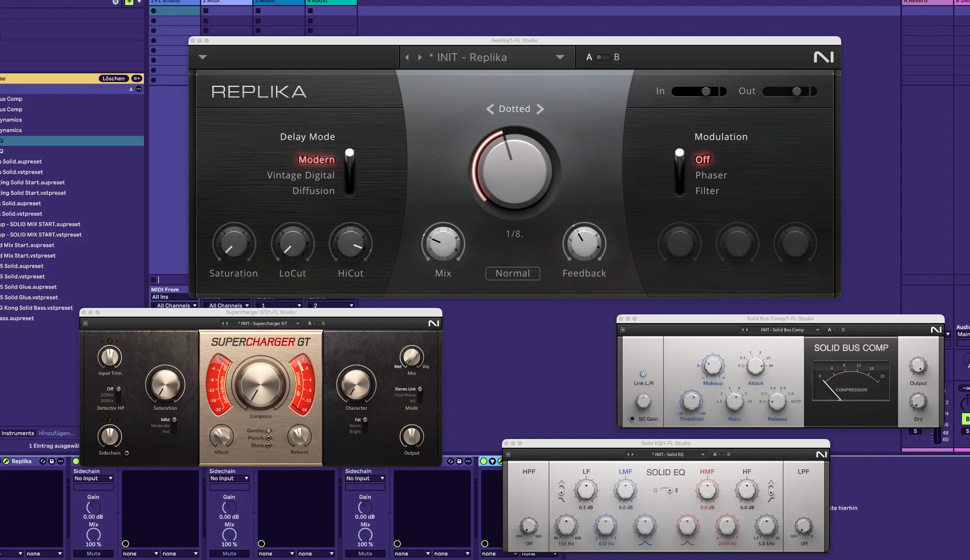Click the Replika device hot-swap icon

pos(43,461)
